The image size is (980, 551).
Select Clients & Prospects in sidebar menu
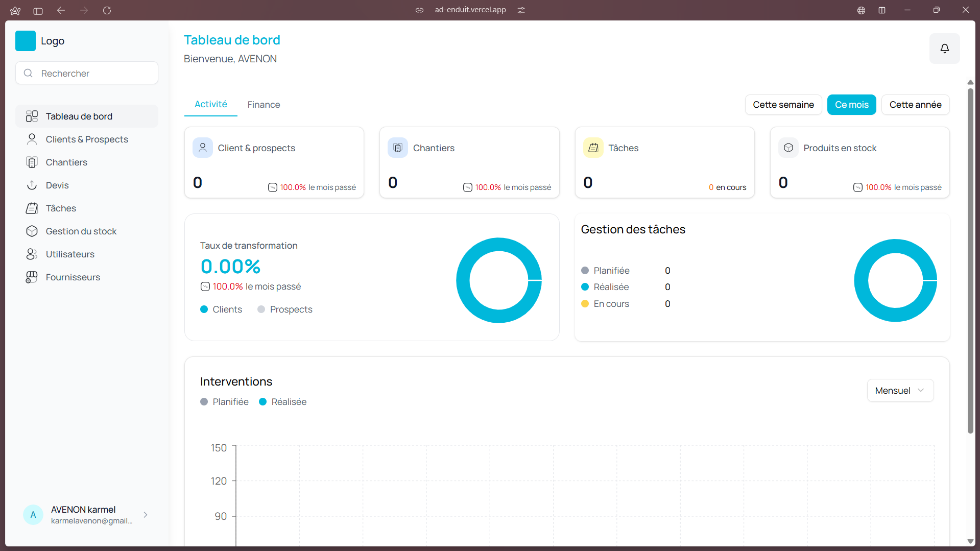click(87, 139)
